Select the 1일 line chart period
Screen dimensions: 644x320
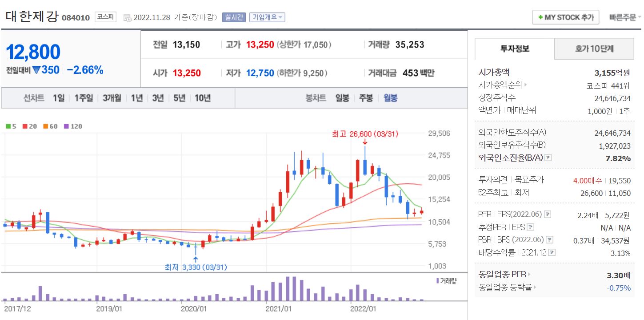59,98
